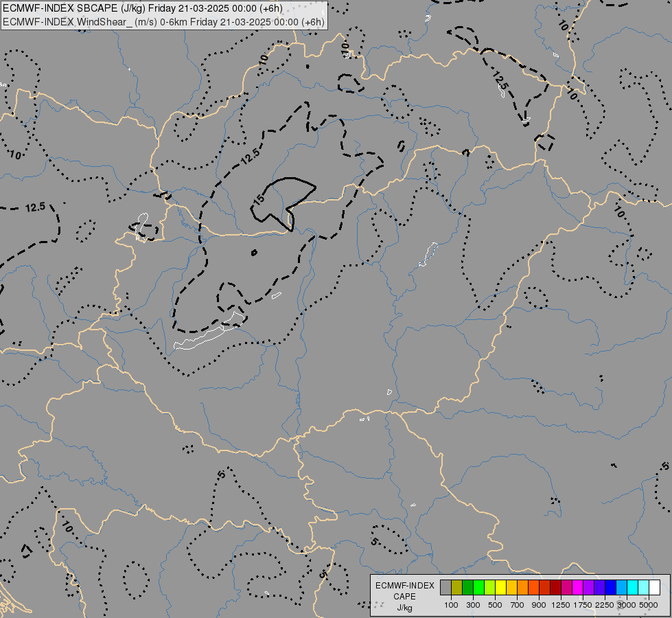Click the legend label 900
This screenshot has height=618, width=672.
539,605
